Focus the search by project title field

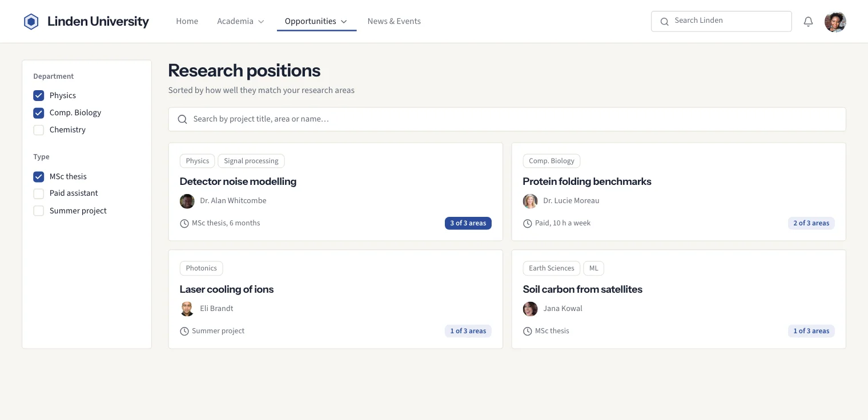tap(507, 119)
